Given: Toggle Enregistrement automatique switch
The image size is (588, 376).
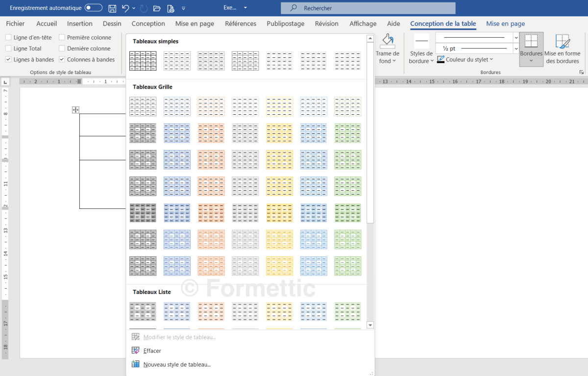Looking at the screenshot, I should [93, 8].
